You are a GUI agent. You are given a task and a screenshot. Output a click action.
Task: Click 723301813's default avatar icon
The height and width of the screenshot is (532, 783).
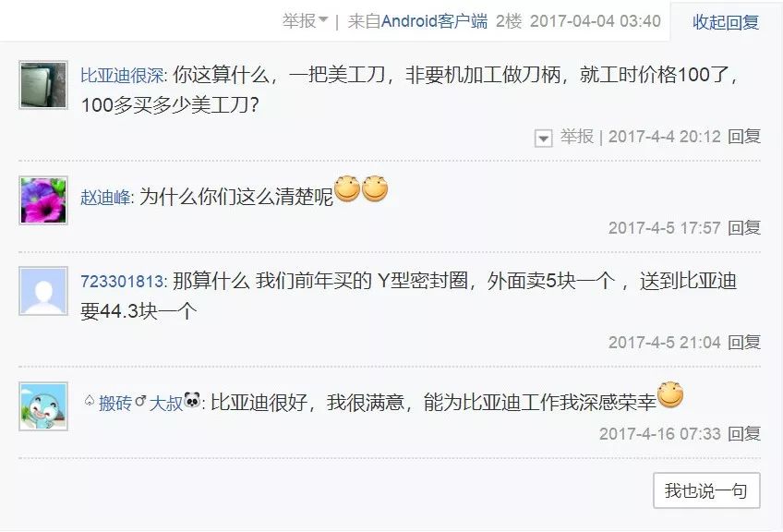pos(43,291)
